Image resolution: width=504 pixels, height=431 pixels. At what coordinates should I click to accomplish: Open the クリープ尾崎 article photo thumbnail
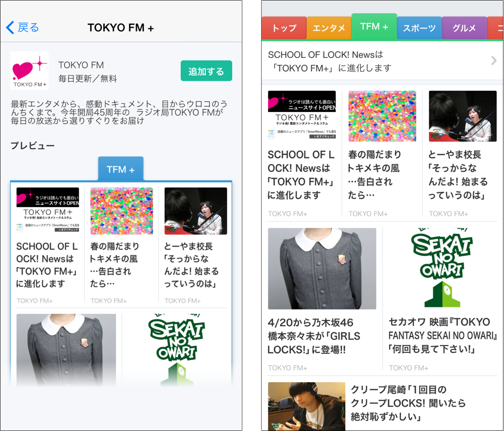306,406
